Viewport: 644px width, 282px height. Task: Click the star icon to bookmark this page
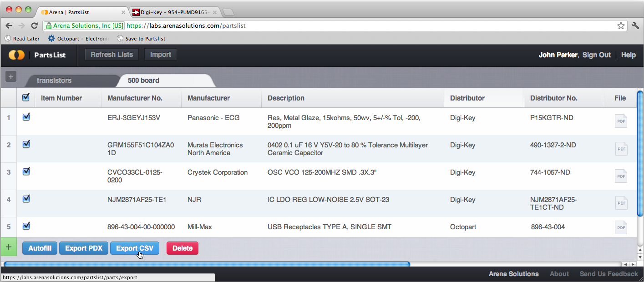(x=621, y=26)
